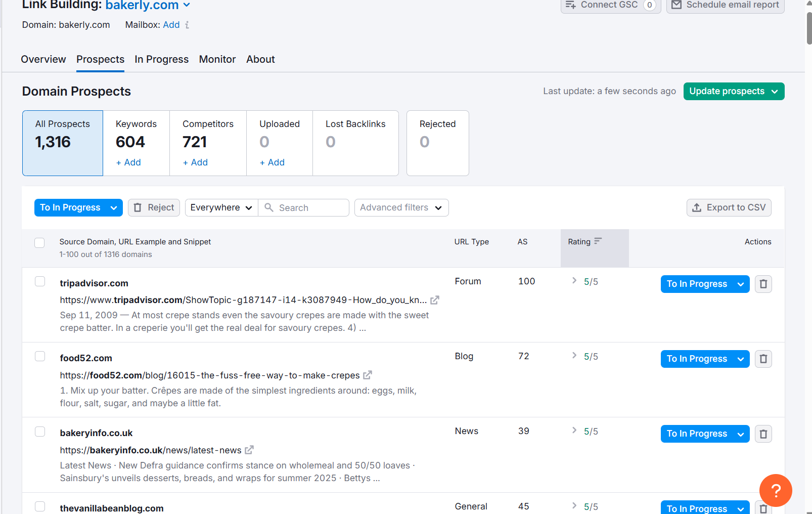The height and width of the screenshot is (514, 812).
Task: Click trash icon for bakeryinfo.co.uk row
Action: click(x=763, y=434)
